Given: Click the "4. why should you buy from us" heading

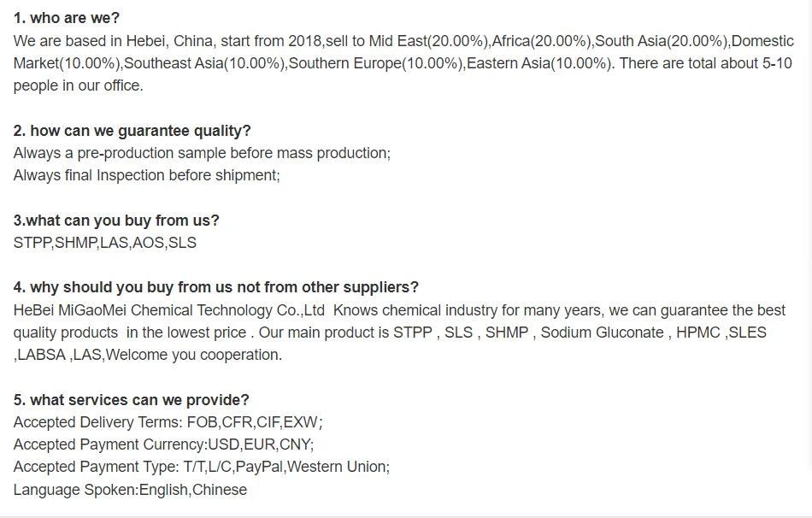Looking at the screenshot, I should coord(216,287).
